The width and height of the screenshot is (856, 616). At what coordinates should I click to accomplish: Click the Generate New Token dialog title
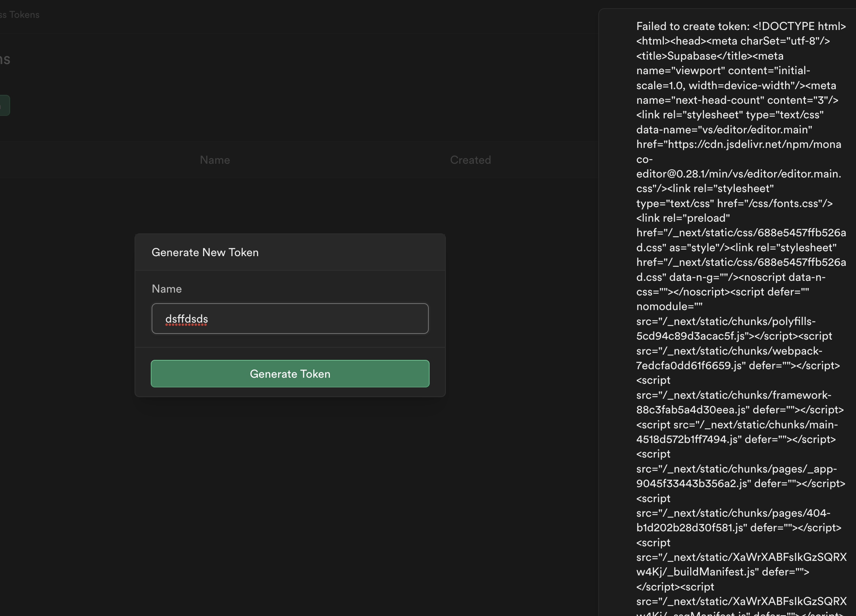click(x=205, y=252)
